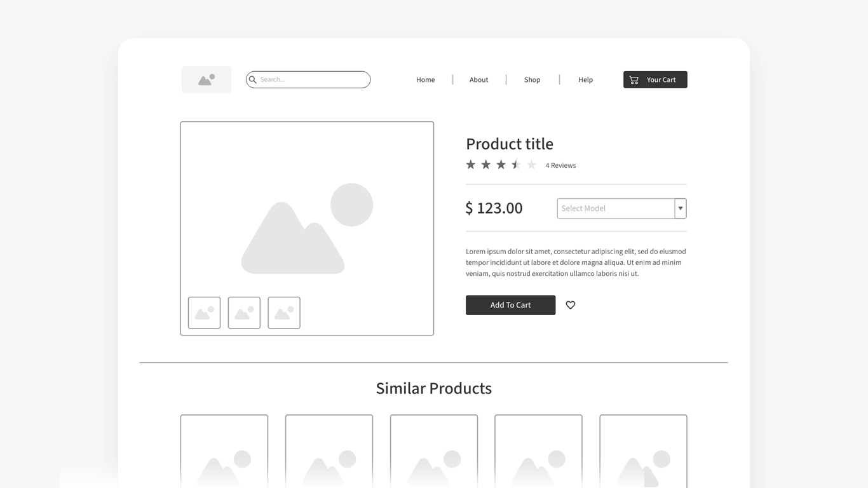This screenshot has width=868, height=488.
Task: Open the Help page from navigation
Action: 585,79
